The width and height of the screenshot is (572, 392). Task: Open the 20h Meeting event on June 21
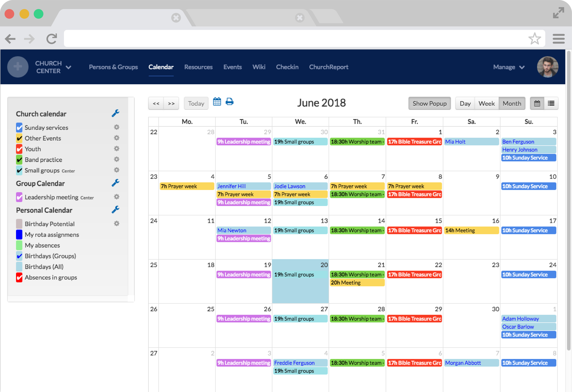tap(357, 283)
